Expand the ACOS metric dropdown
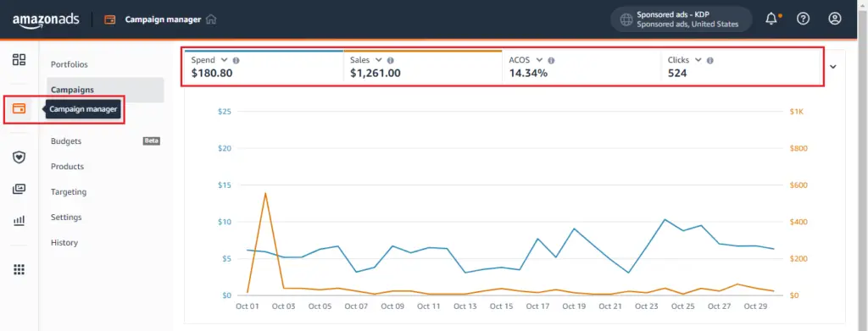The width and height of the screenshot is (868, 331). [x=539, y=59]
